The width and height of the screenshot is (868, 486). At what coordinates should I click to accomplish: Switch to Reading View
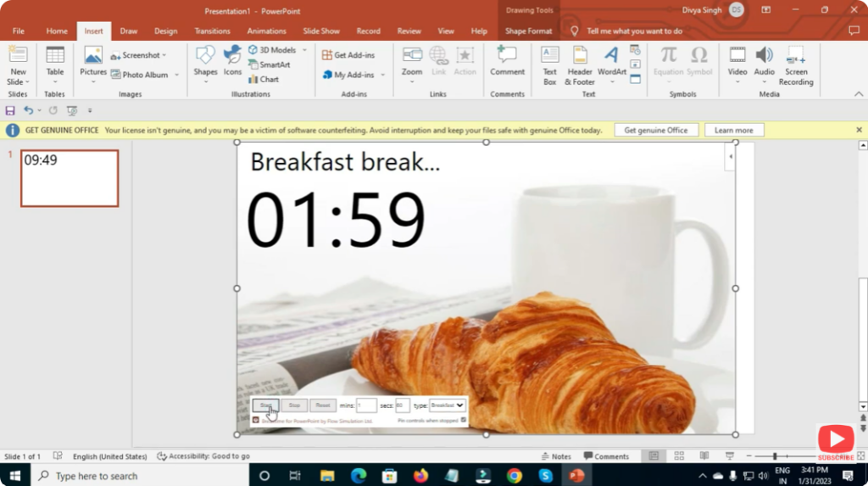pos(704,456)
